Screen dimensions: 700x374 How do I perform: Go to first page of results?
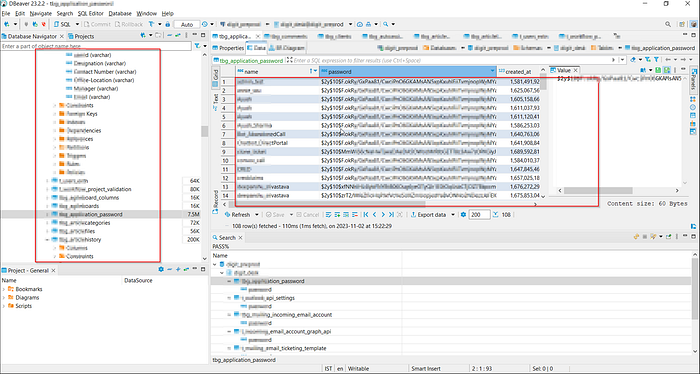click(x=366, y=215)
